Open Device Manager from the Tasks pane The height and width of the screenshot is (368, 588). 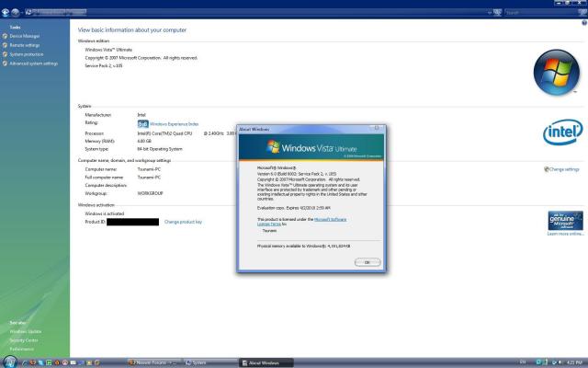(25, 36)
